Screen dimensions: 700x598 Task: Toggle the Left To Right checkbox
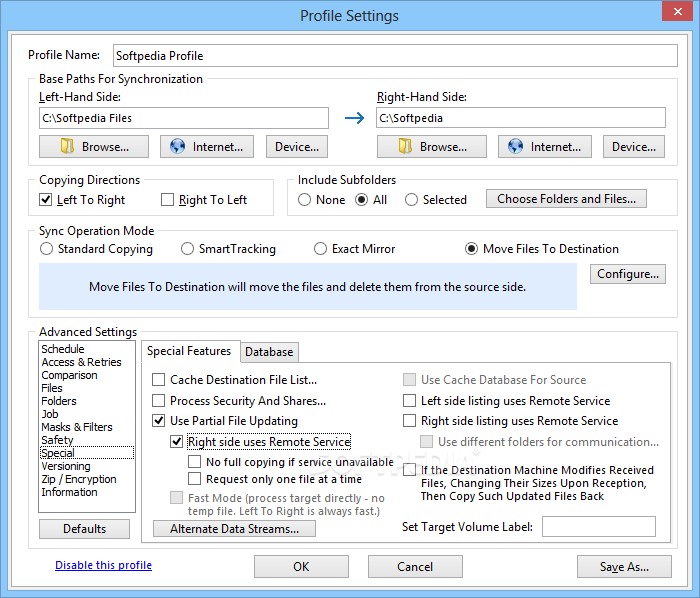pyautogui.click(x=46, y=199)
